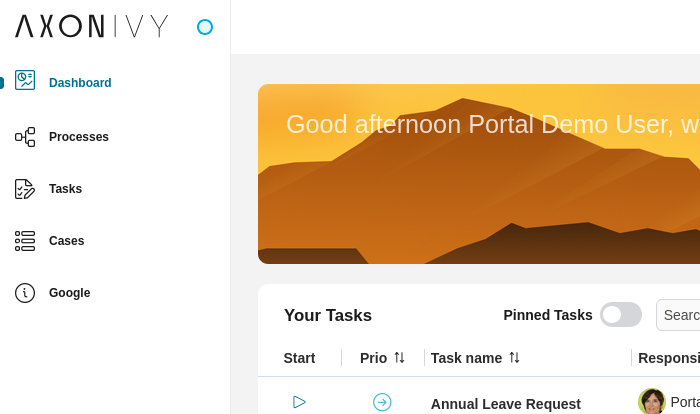Image resolution: width=700 pixels, height=414 pixels.
Task: Sort tasks by Prio column arrows
Action: click(399, 358)
